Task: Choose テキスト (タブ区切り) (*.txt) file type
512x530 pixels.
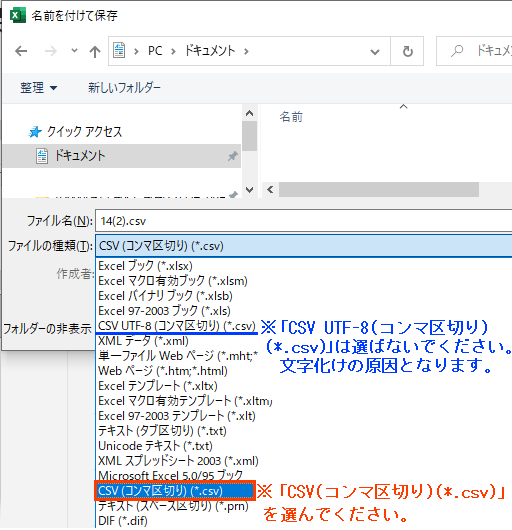Action: tap(162, 431)
